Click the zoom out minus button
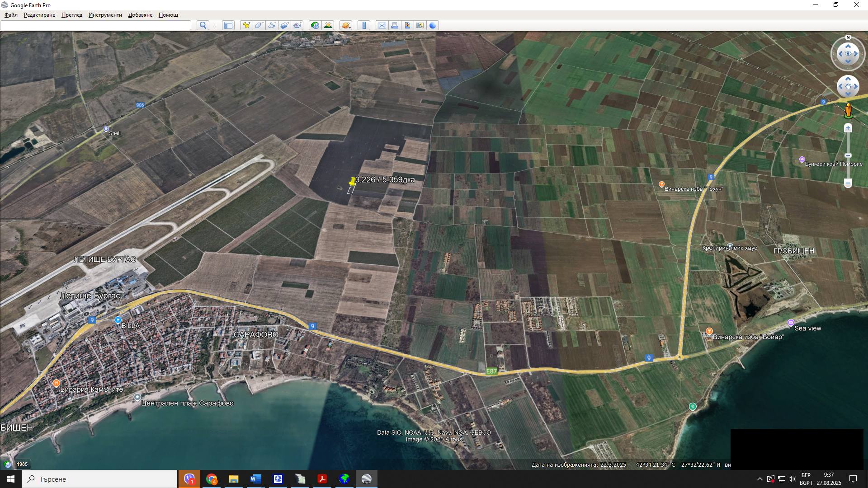The height and width of the screenshot is (488, 868). point(848,183)
